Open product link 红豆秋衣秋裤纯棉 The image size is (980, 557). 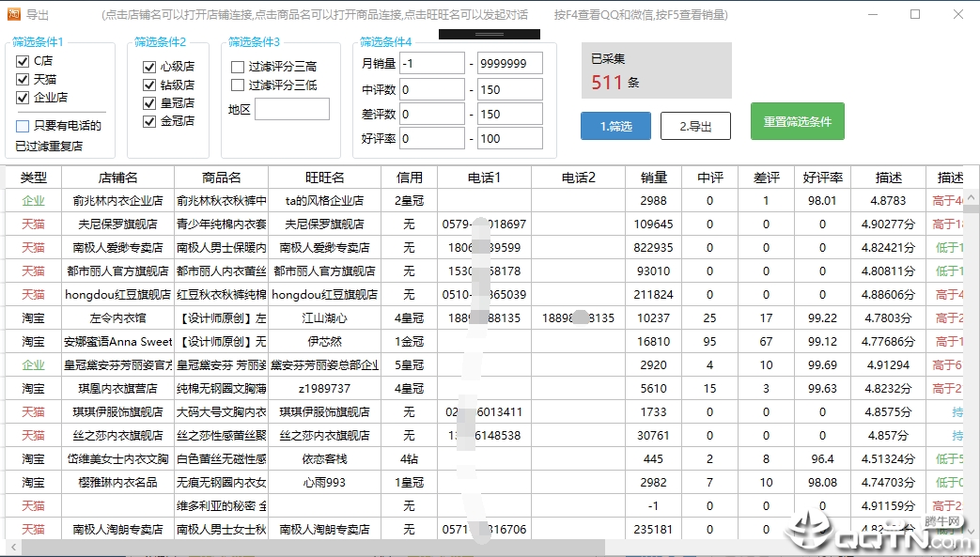221,294
